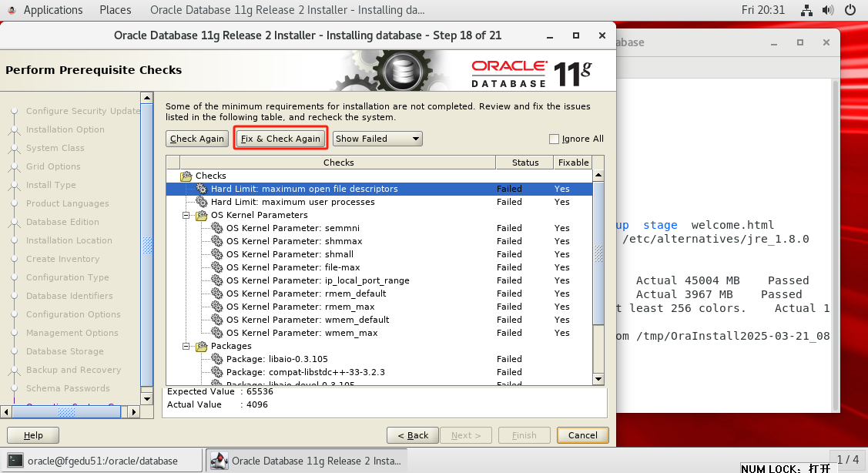Click the Applications menu logo icon
The image size is (868, 473).
pos(12,10)
